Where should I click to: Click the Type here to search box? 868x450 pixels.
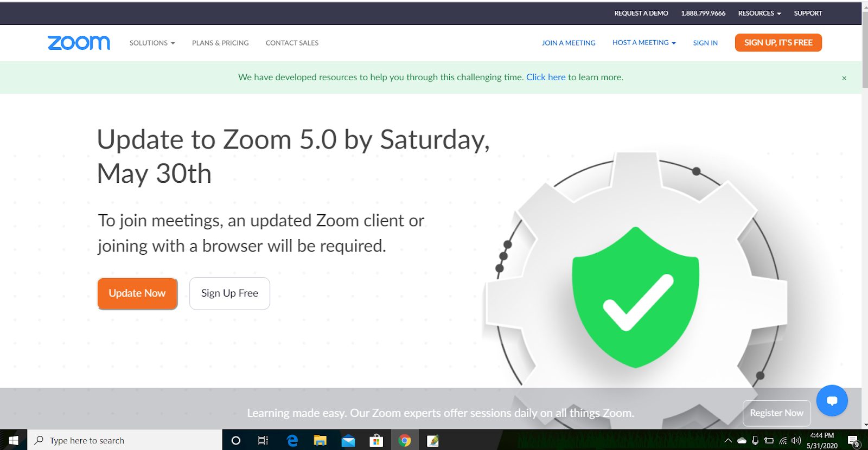(x=125, y=440)
